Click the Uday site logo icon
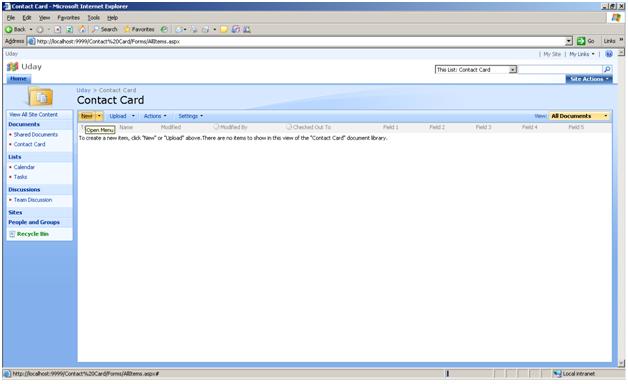Viewport: 628px width, 384px height. 12,66
